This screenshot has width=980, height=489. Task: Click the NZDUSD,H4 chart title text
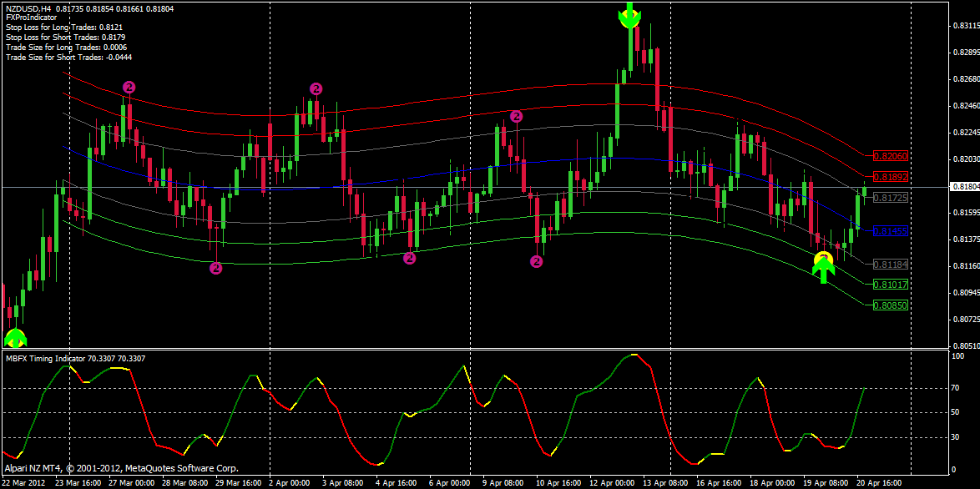(28, 8)
